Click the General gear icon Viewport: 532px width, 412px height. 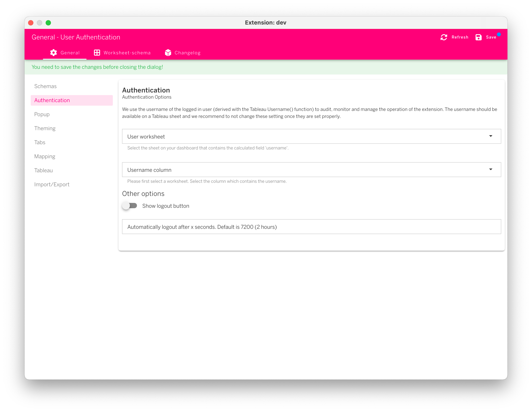[x=54, y=53]
